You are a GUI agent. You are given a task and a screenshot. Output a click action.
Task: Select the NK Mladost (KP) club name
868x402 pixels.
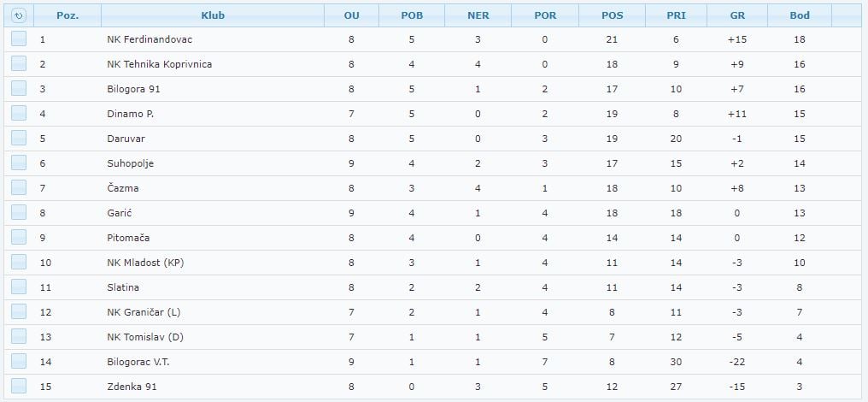pyautogui.click(x=145, y=263)
